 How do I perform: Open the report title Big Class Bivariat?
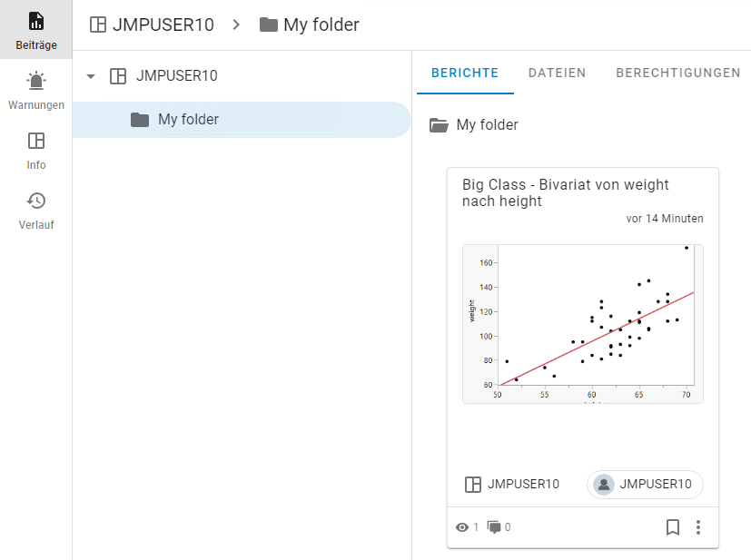565,192
